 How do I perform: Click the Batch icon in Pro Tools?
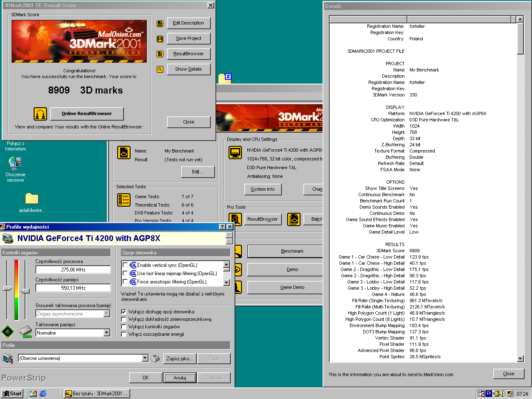coord(294,219)
